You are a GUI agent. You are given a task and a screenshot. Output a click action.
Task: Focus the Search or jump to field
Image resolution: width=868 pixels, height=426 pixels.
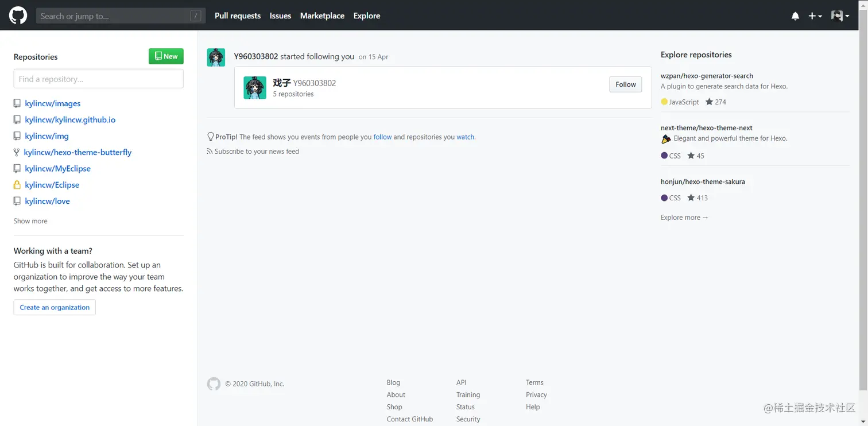(121, 16)
